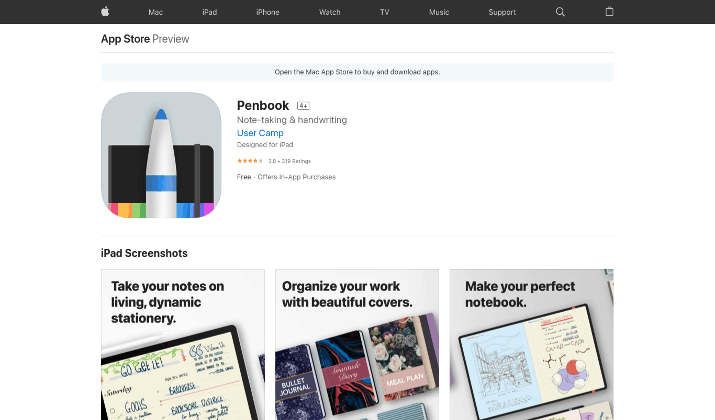The image size is (715, 420).
Task: View the perfect notebook screenshot
Action: tap(532, 344)
